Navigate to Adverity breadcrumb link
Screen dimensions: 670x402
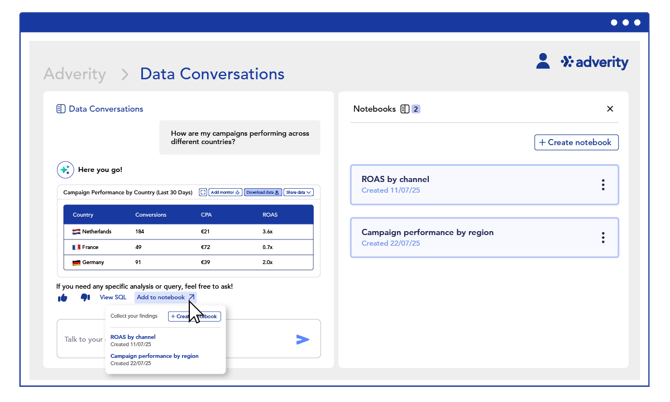[x=75, y=74]
